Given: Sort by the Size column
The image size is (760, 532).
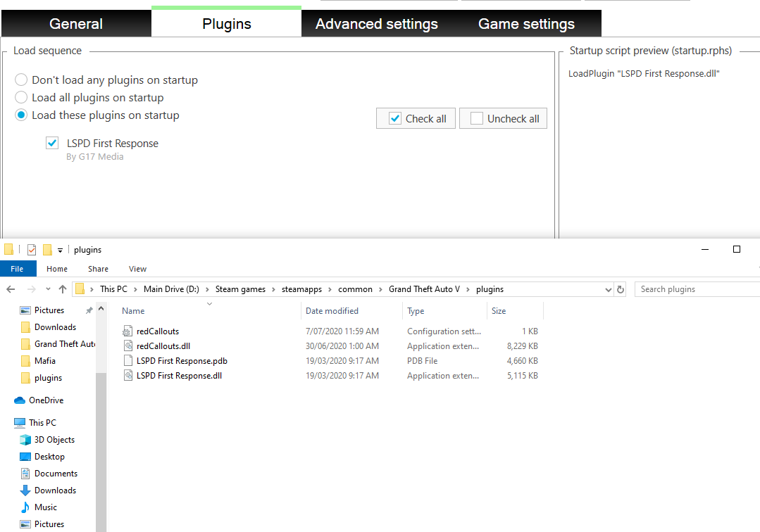Looking at the screenshot, I should tap(515, 311).
